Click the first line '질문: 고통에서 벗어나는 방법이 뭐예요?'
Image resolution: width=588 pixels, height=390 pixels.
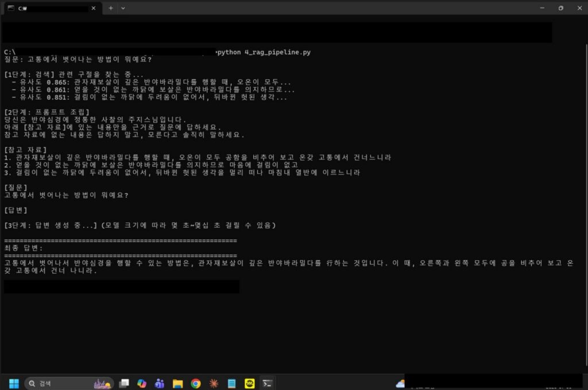coord(78,59)
